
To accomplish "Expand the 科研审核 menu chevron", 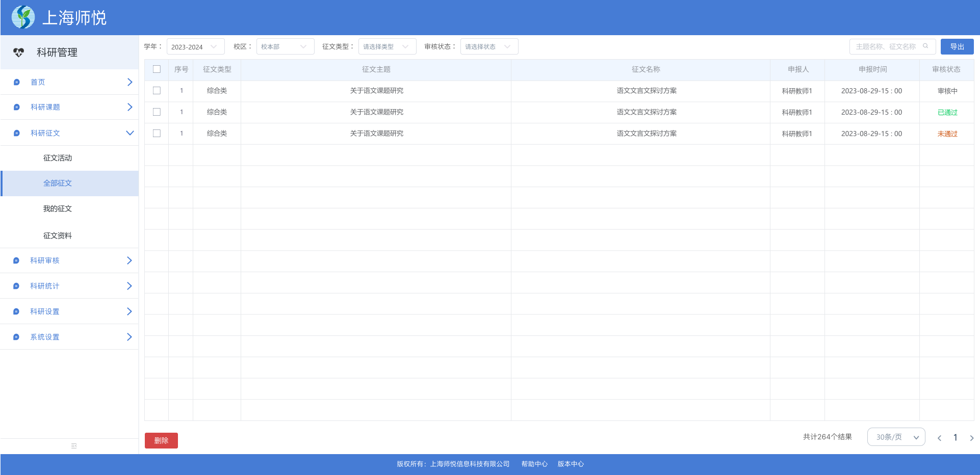I will [x=129, y=260].
